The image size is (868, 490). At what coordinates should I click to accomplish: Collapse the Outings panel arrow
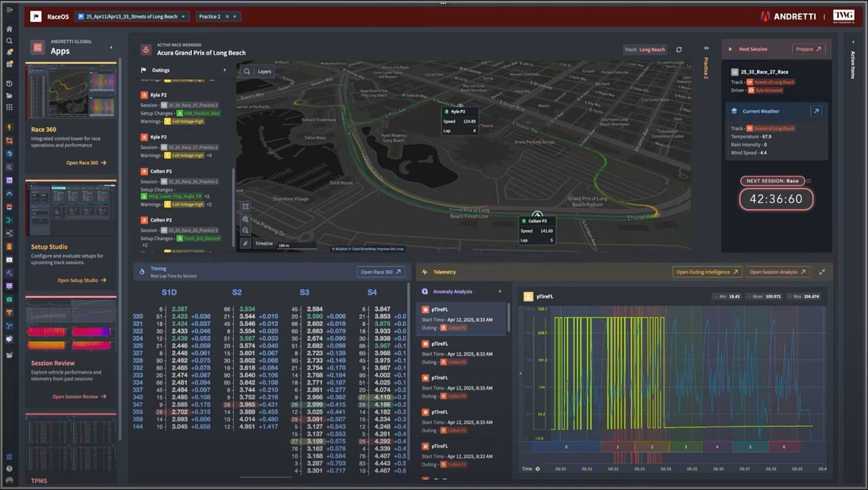(x=225, y=70)
